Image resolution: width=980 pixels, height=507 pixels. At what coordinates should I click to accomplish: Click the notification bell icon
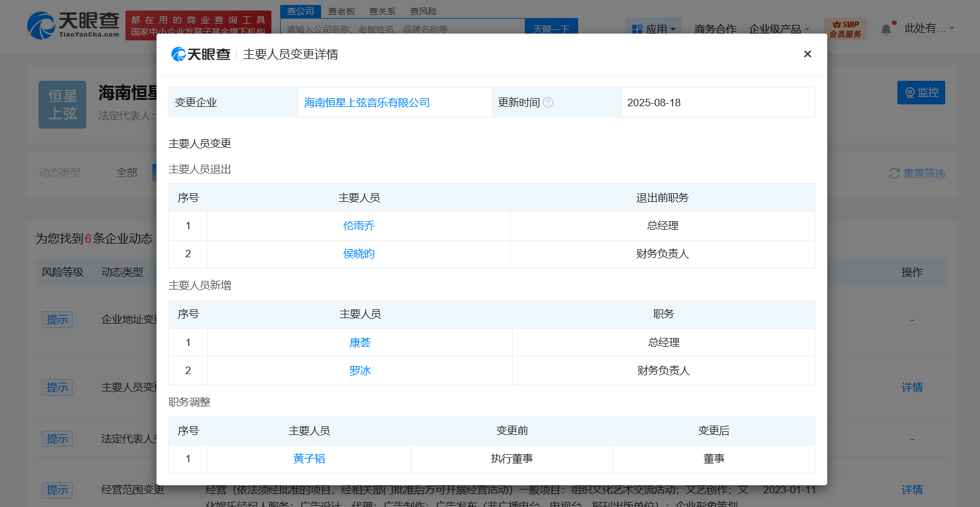886,29
